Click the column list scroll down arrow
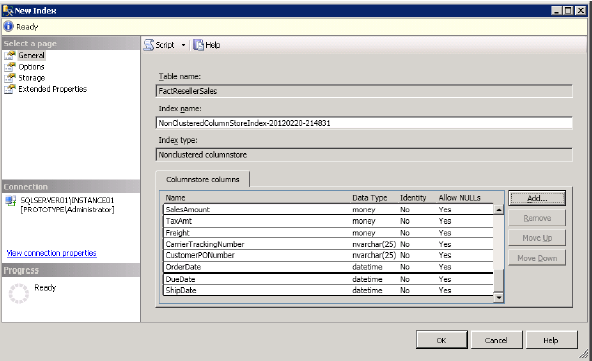This screenshot has width=592, height=361. (499, 298)
